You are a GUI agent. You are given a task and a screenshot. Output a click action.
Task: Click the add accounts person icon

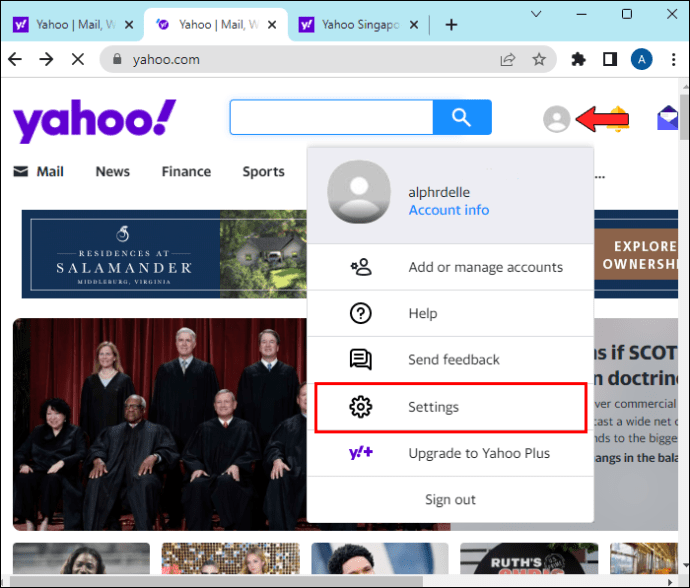click(361, 267)
